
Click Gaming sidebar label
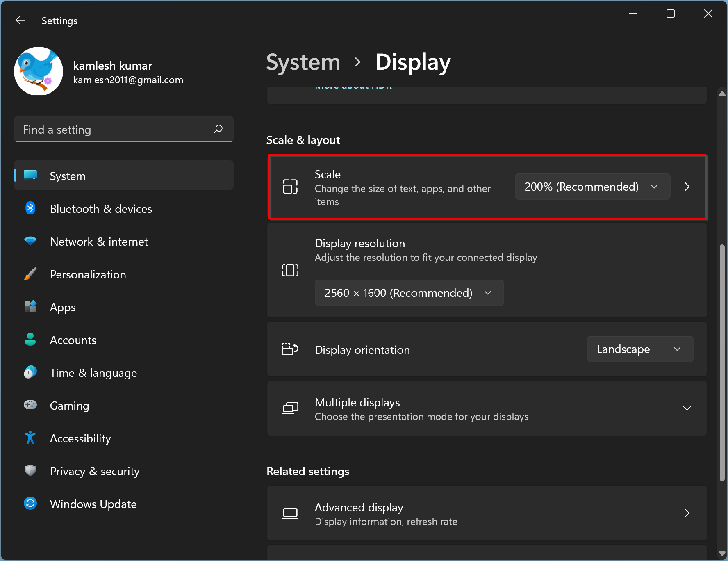coord(69,406)
